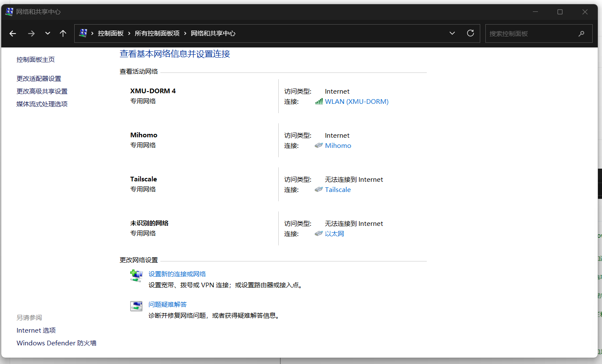Refresh the control panel page
This screenshot has width=602, height=364.
(x=470, y=33)
